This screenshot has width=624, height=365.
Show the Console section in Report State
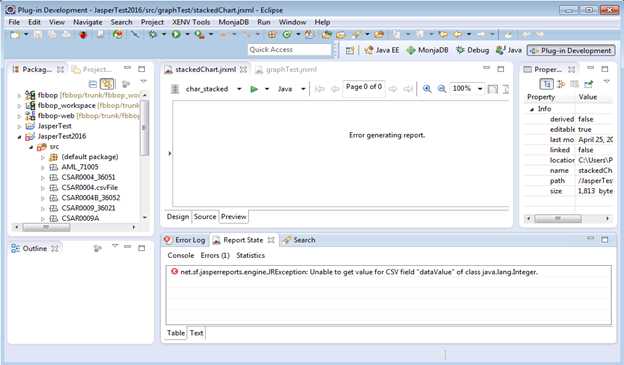tap(181, 256)
